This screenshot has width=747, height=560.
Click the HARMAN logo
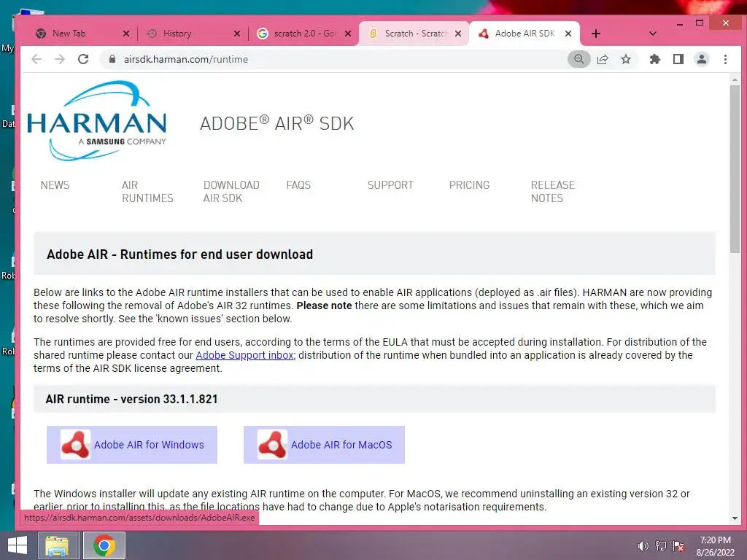(97, 120)
